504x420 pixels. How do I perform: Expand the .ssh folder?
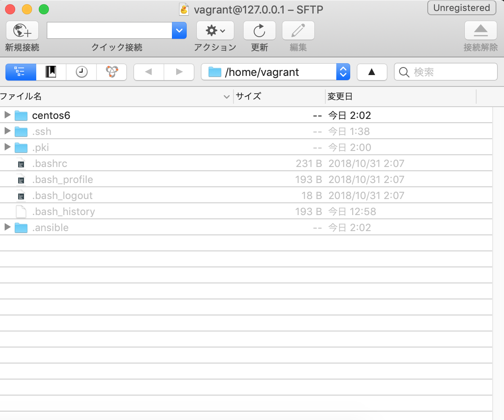tap(7, 131)
